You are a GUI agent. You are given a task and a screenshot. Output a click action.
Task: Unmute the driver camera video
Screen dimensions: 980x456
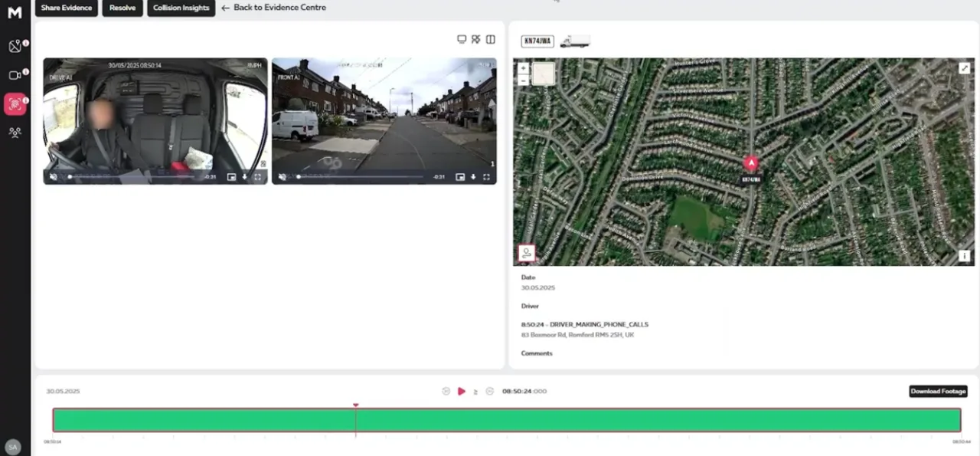[x=54, y=176]
